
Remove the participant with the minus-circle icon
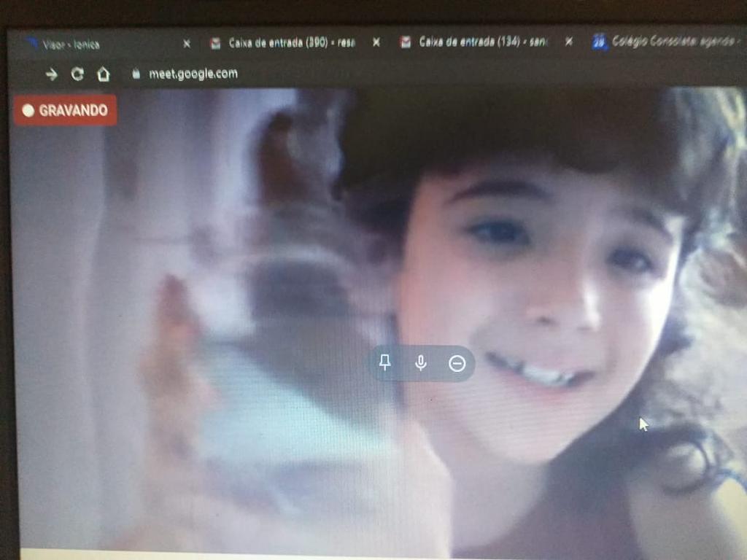(457, 364)
